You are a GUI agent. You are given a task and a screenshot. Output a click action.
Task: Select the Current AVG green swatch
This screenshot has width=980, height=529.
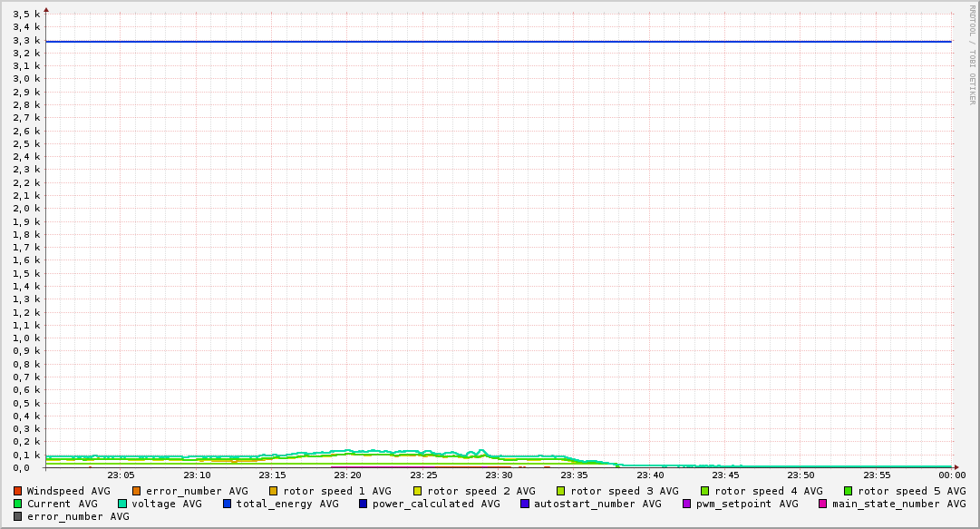[x=18, y=504]
